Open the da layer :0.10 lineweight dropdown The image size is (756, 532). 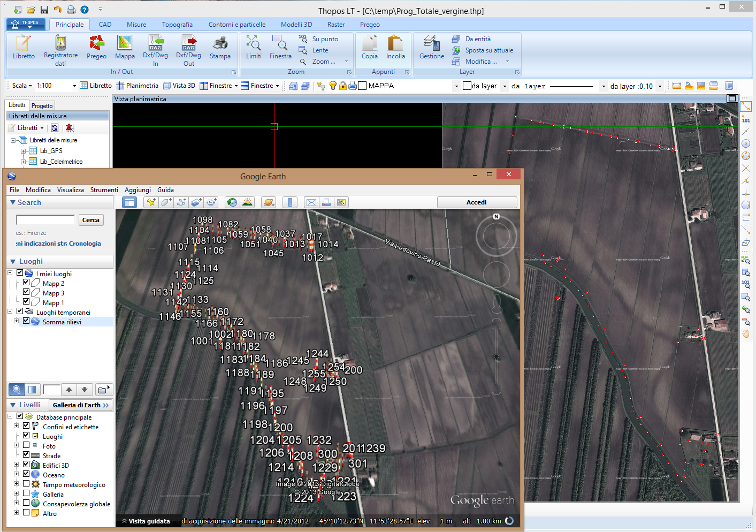tap(660, 86)
